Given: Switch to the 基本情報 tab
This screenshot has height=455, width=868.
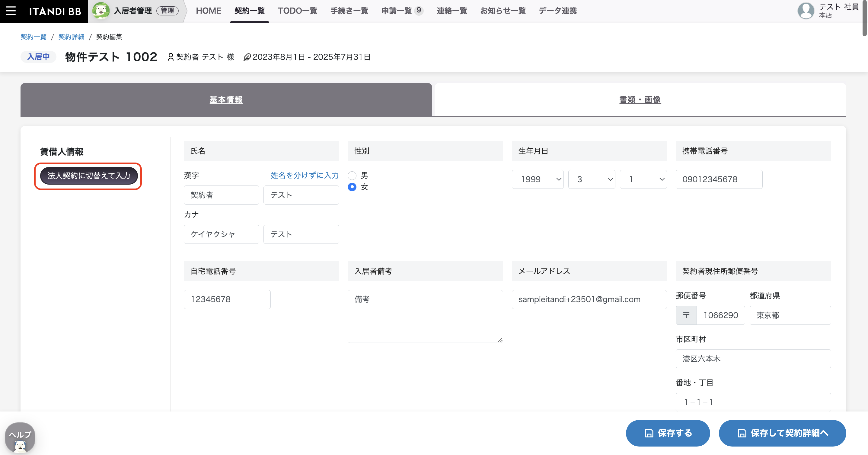Looking at the screenshot, I should point(226,100).
